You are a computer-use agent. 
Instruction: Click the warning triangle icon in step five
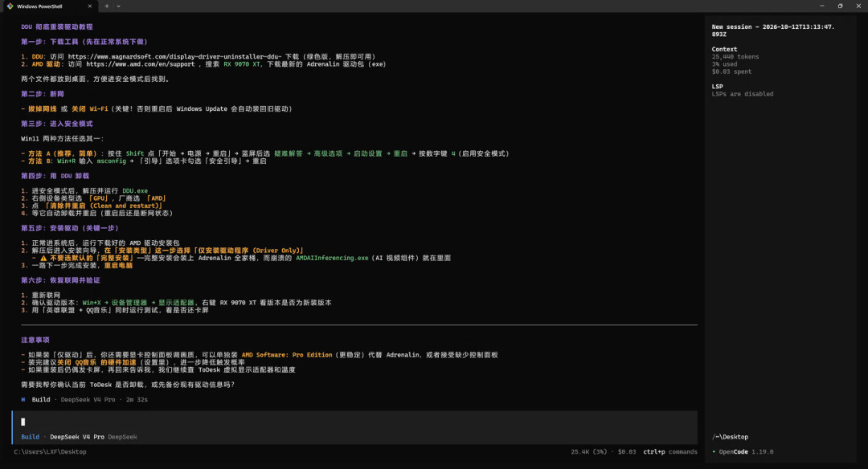click(43, 259)
